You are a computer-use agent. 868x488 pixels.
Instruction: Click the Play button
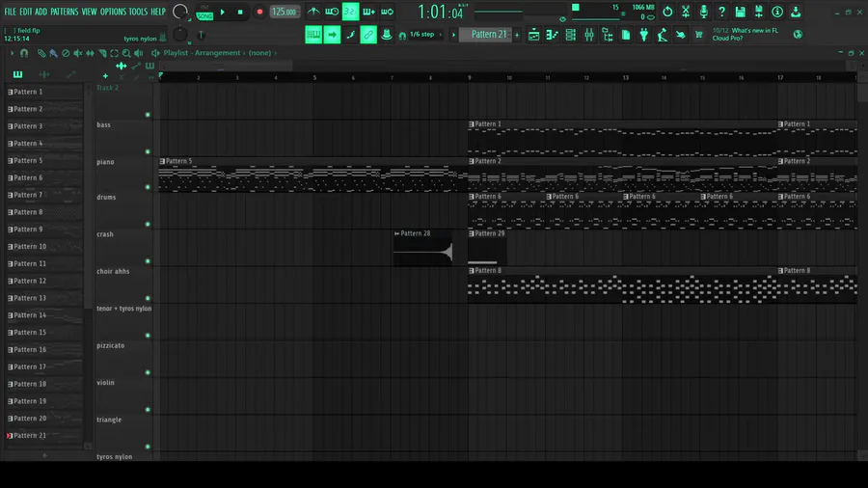pos(223,12)
